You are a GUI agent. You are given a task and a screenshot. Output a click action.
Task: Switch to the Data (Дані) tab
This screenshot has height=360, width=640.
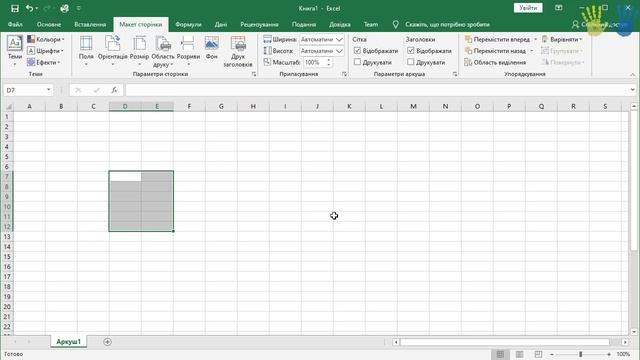[x=221, y=24]
